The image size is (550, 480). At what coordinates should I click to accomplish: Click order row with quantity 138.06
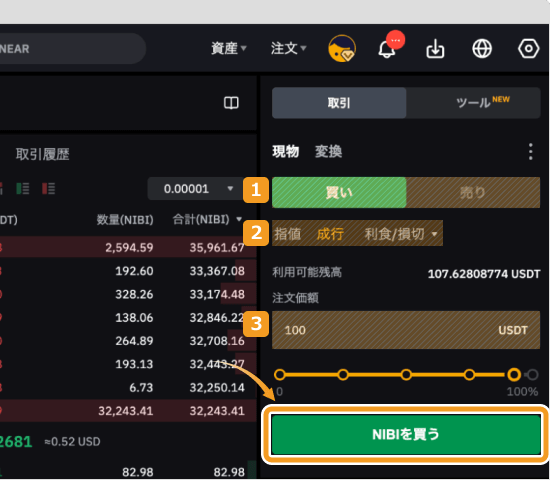click(x=128, y=318)
